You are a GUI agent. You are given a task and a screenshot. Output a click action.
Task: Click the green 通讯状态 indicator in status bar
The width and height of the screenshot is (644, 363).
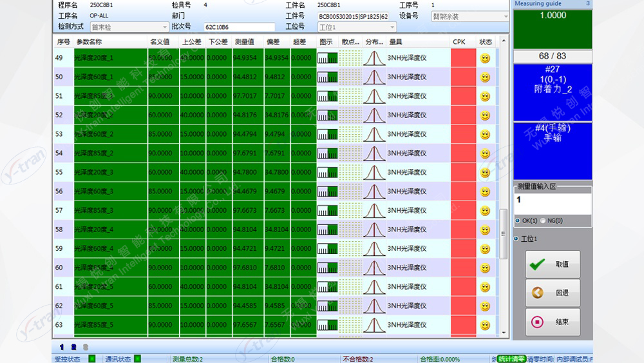click(137, 358)
